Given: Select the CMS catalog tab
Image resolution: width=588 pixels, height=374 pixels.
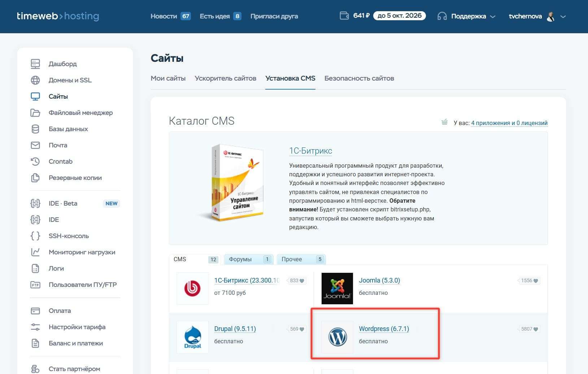Looking at the screenshot, I should click(x=195, y=259).
